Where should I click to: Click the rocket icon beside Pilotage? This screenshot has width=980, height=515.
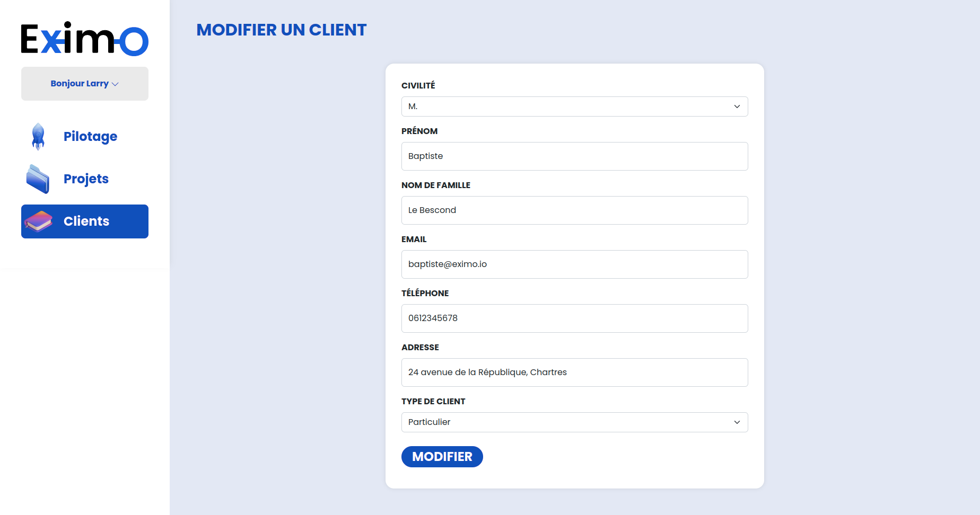point(38,137)
